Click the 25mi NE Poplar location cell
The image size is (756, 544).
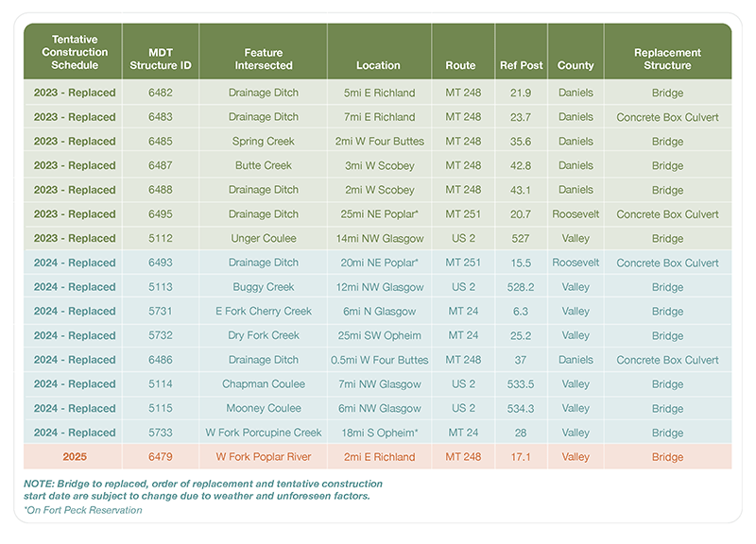[378, 213]
